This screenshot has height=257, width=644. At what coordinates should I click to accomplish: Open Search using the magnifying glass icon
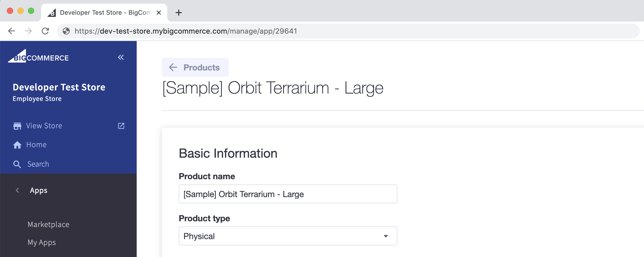(x=17, y=164)
